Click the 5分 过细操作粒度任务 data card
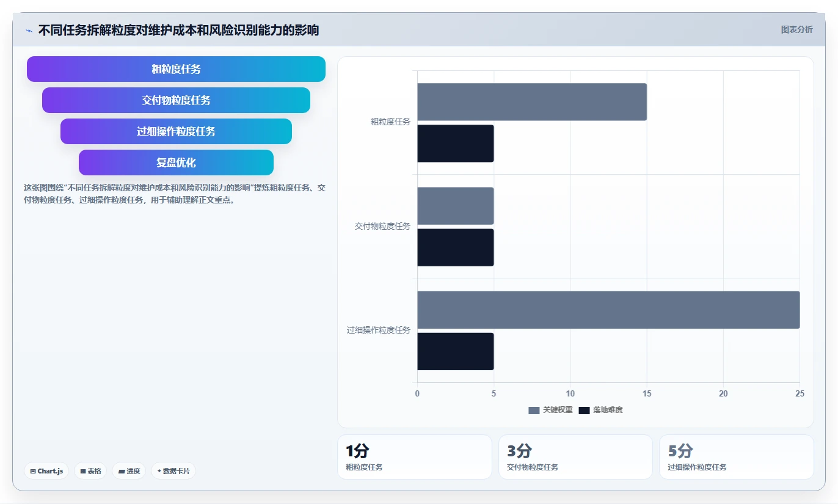This screenshot has width=838, height=504. [736, 457]
